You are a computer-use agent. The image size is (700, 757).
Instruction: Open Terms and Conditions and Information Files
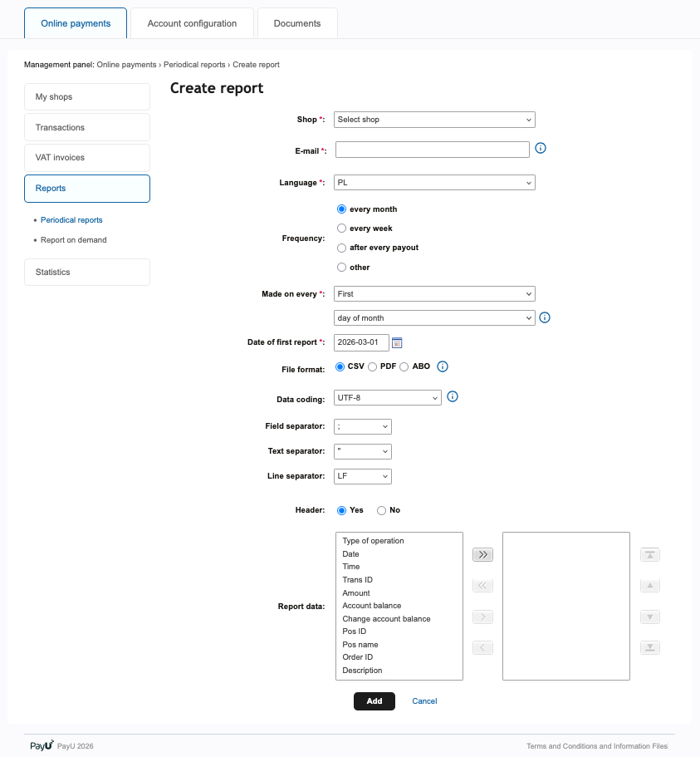tap(595, 745)
